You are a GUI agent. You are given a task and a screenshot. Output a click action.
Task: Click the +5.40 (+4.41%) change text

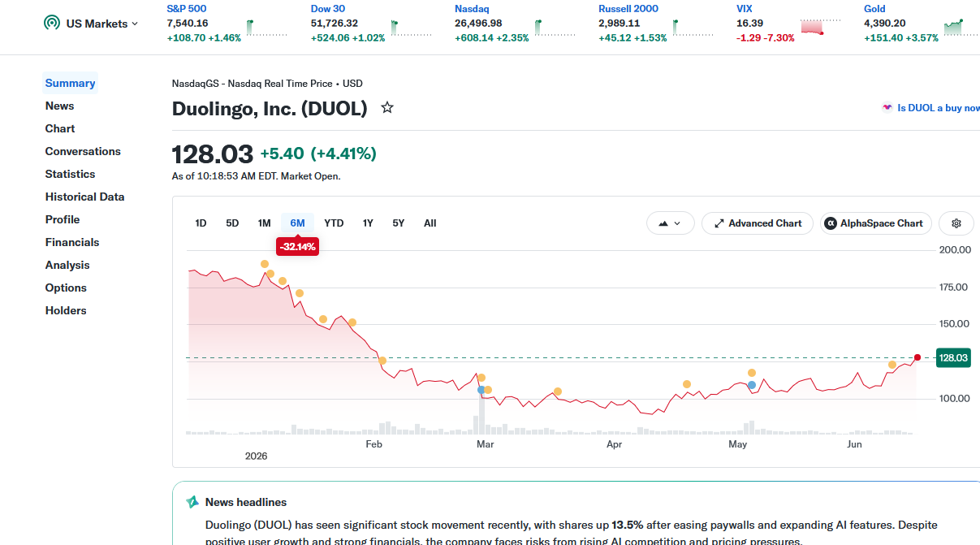click(x=318, y=154)
